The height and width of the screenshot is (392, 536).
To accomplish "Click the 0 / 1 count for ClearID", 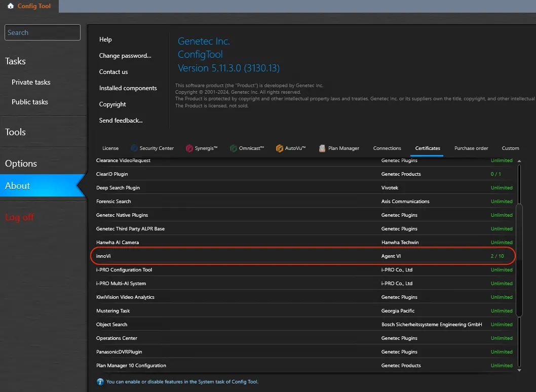I will [495, 174].
